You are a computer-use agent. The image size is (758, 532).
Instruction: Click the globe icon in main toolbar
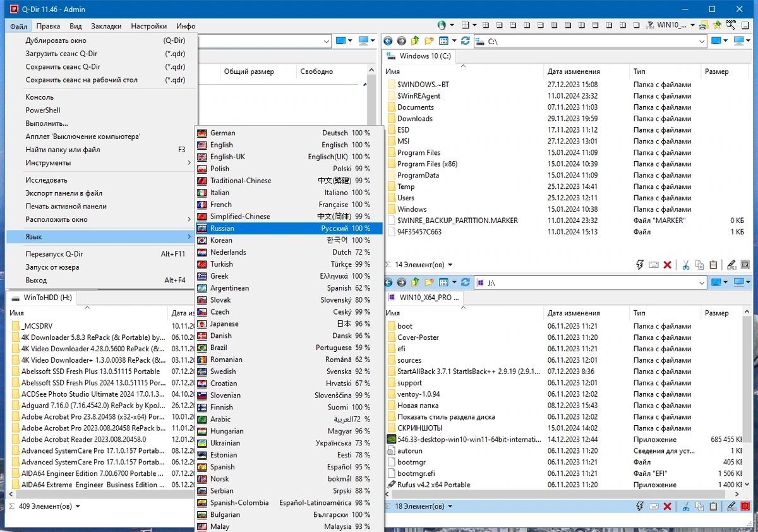click(x=442, y=25)
